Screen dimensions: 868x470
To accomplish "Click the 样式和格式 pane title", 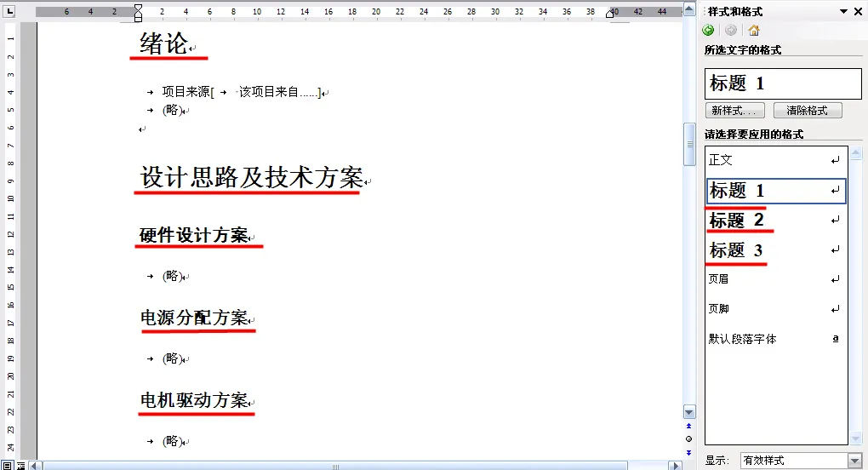I will [735, 12].
